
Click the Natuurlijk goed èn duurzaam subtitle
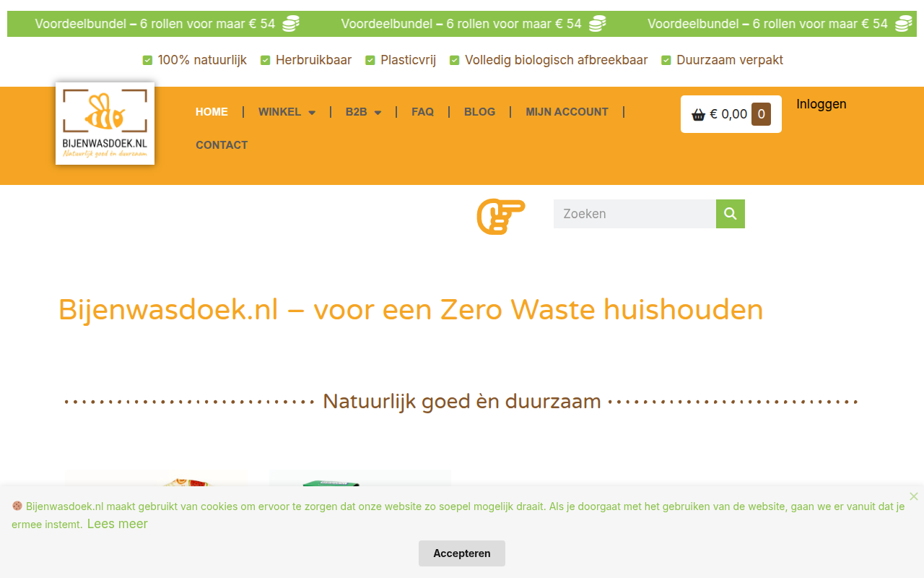(462, 401)
